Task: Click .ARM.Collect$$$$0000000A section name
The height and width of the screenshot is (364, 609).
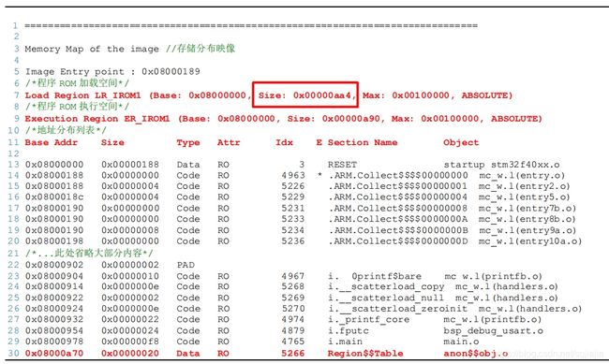Action: pyautogui.click(x=398, y=219)
